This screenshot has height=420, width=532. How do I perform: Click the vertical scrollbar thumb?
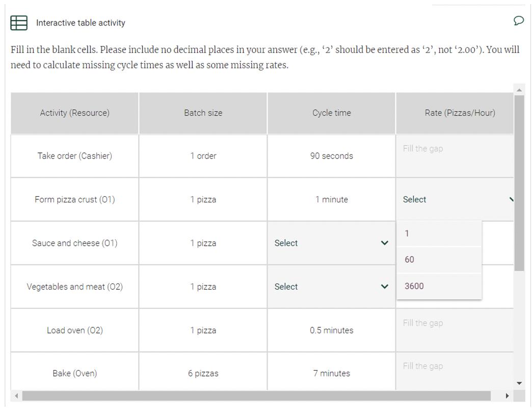click(519, 183)
